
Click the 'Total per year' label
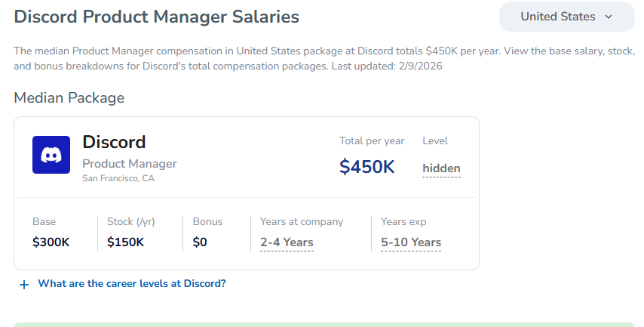[x=372, y=140]
